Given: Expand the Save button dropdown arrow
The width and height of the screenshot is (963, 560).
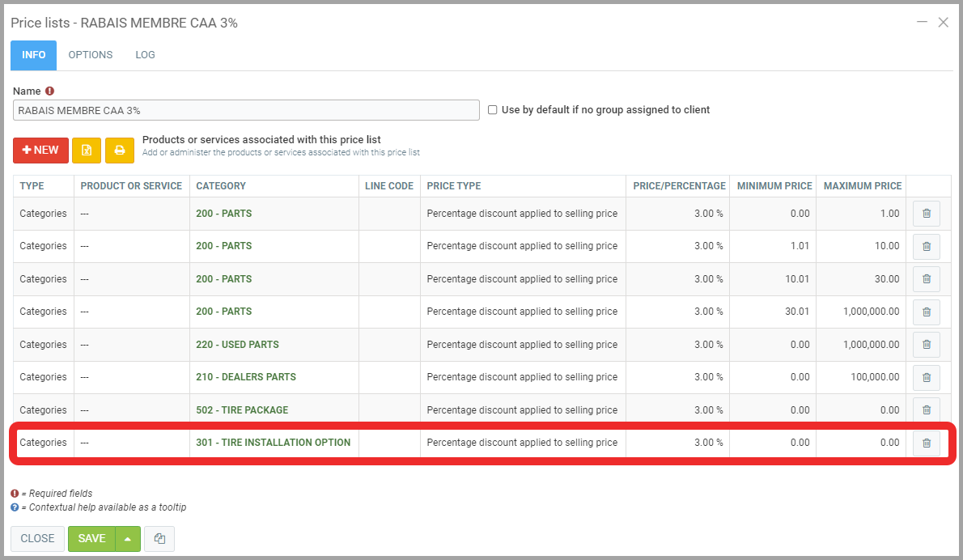Looking at the screenshot, I should point(128,539).
